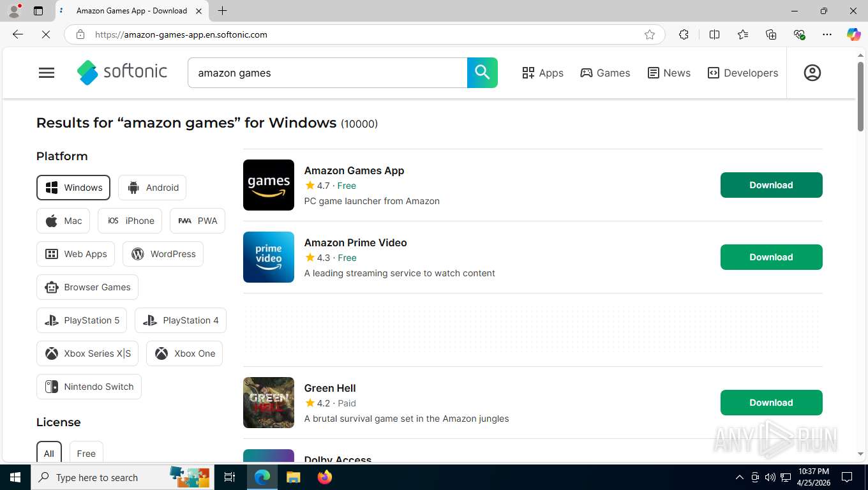Open File Explorer from taskbar
Screen dimensions: 868x490
pos(293,477)
